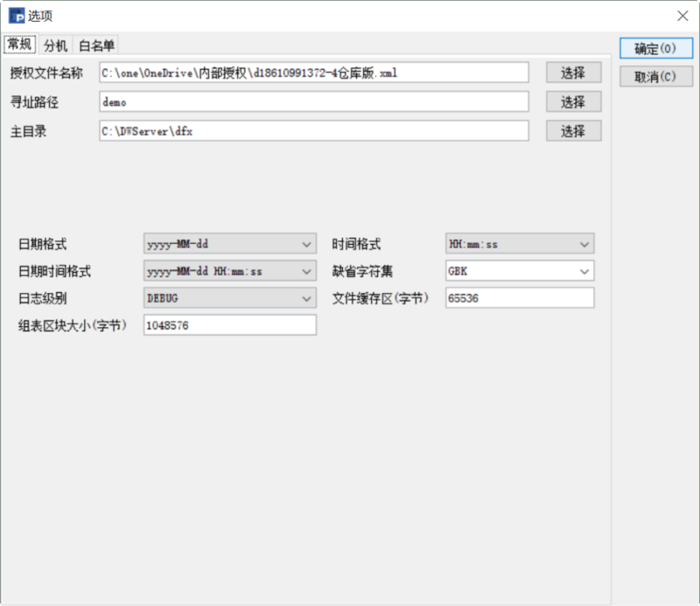Click the 文件缓存区(字节) label

click(381, 298)
